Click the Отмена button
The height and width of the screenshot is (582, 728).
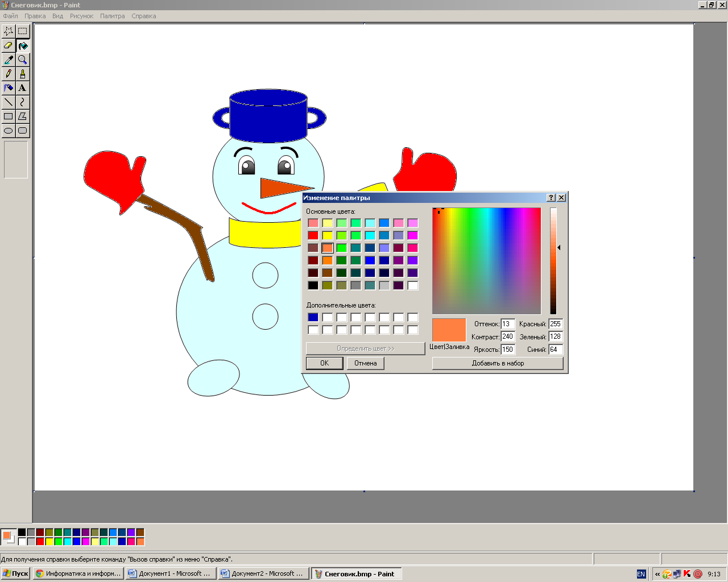point(365,363)
